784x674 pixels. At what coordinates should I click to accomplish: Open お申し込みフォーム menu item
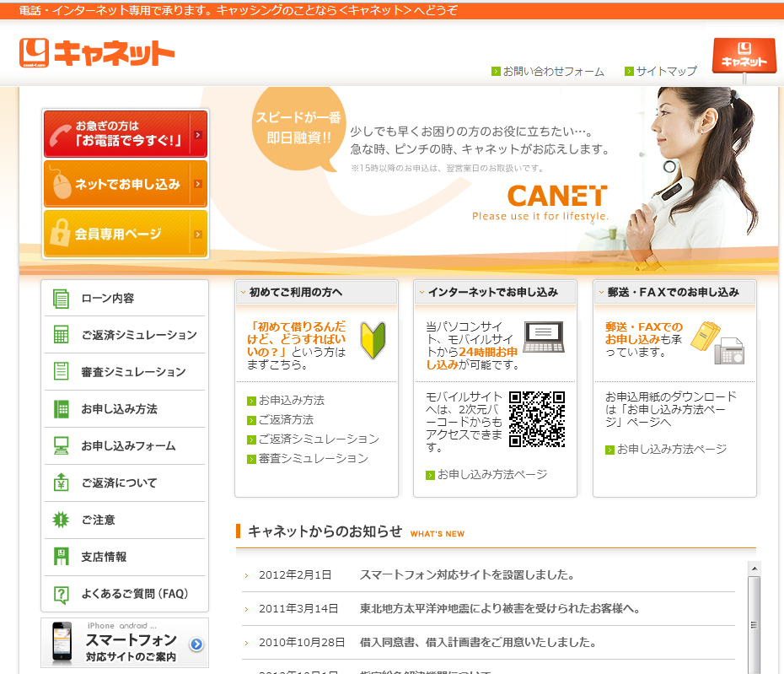pyautogui.click(x=125, y=446)
